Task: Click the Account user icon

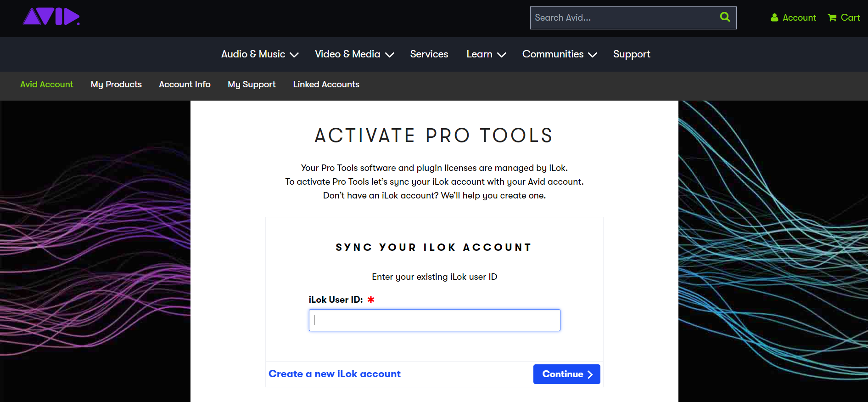Action: pyautogui.click(x=774, y=17)
